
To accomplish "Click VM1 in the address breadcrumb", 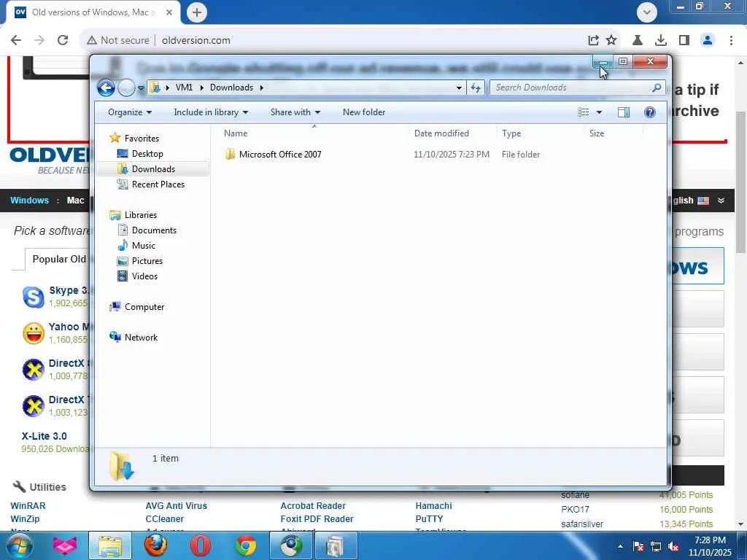I will 184,87.
